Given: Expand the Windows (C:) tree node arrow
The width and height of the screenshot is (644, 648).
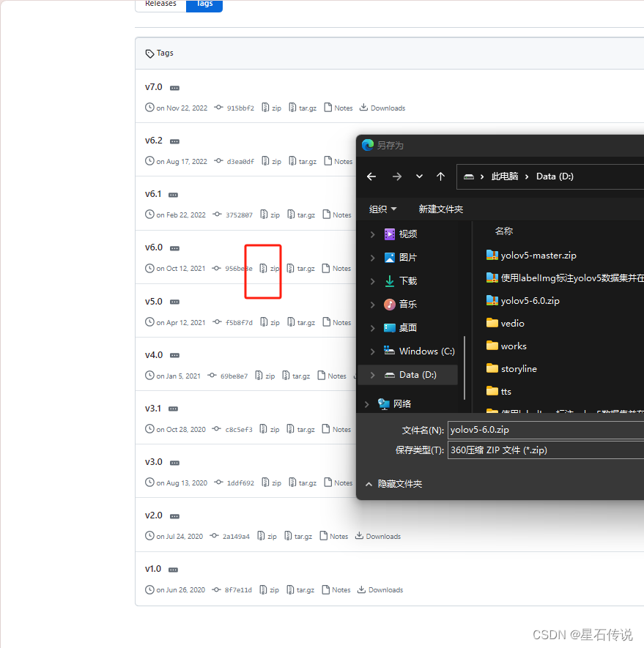Looking at the screenshot, I should [x=373, y=351].
